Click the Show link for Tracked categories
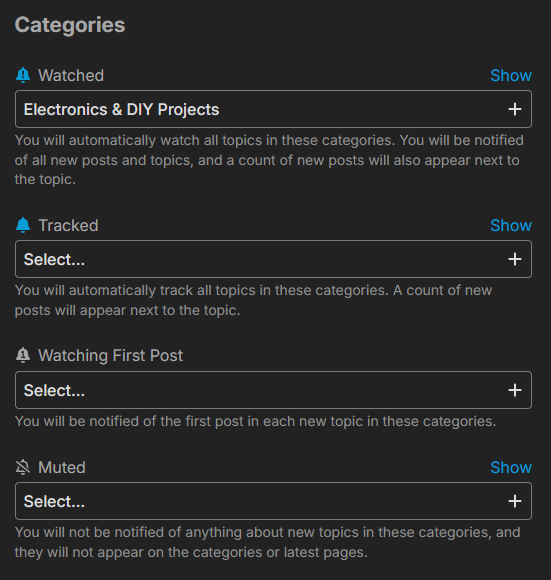The image size is (551, 580). click(x=511, y=225)
